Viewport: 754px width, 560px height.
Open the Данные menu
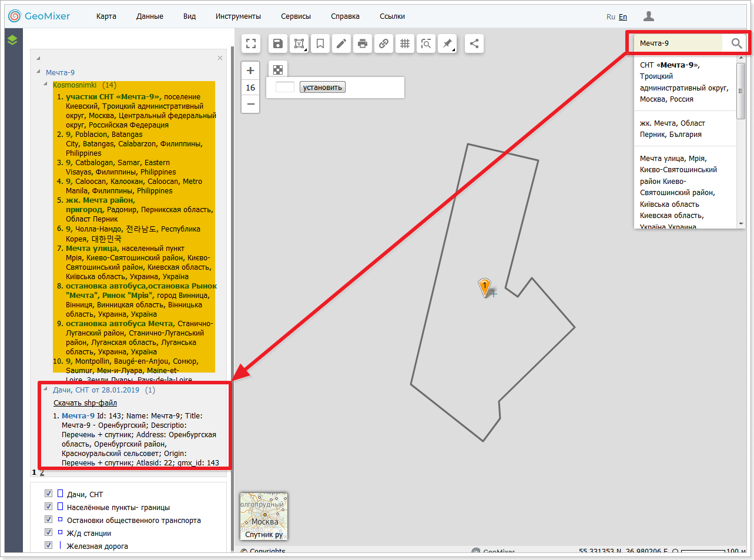tap(150, 16)
